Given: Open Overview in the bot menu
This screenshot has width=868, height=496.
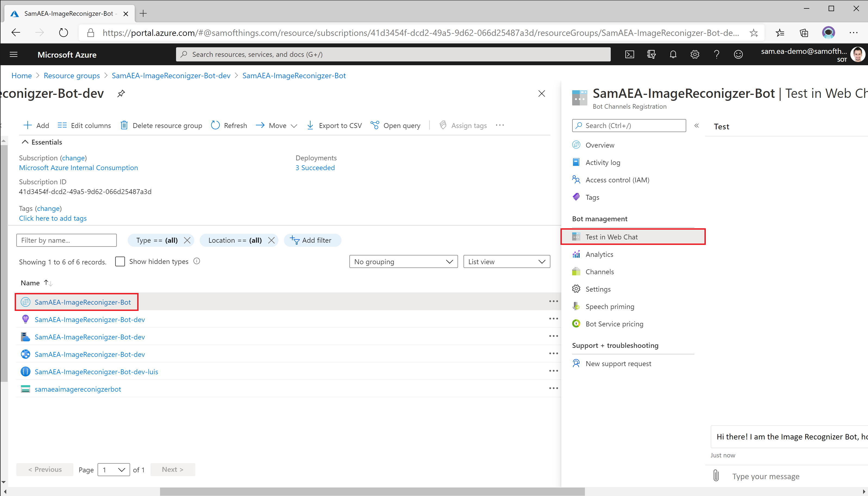Looking at the screenshot, I should point(600,145).
